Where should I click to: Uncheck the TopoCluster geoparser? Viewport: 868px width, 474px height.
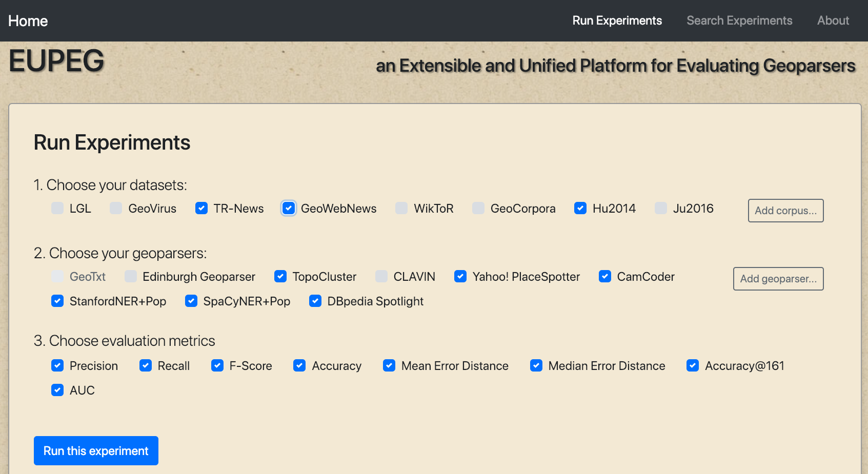point(280,277)
